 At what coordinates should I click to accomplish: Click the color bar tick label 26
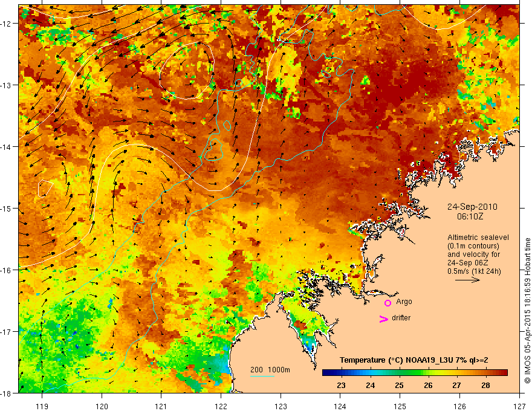coord(428,385)
